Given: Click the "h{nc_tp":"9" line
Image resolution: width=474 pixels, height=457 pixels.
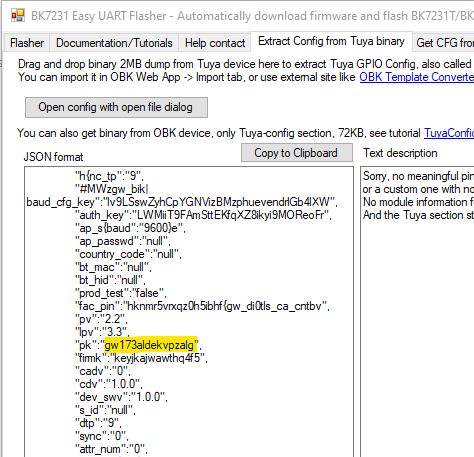Looking at the screenshot, I should [x=109, y=176].
